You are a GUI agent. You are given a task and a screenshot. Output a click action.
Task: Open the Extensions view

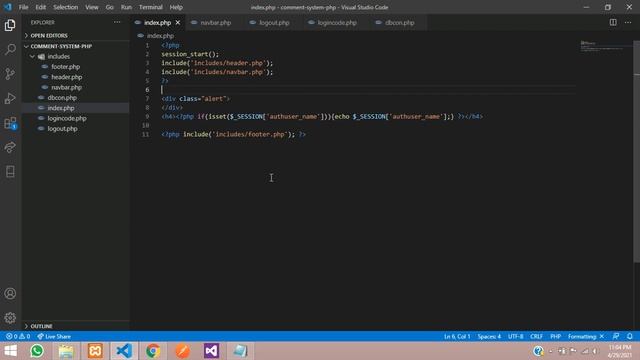[x=10, y=123]
